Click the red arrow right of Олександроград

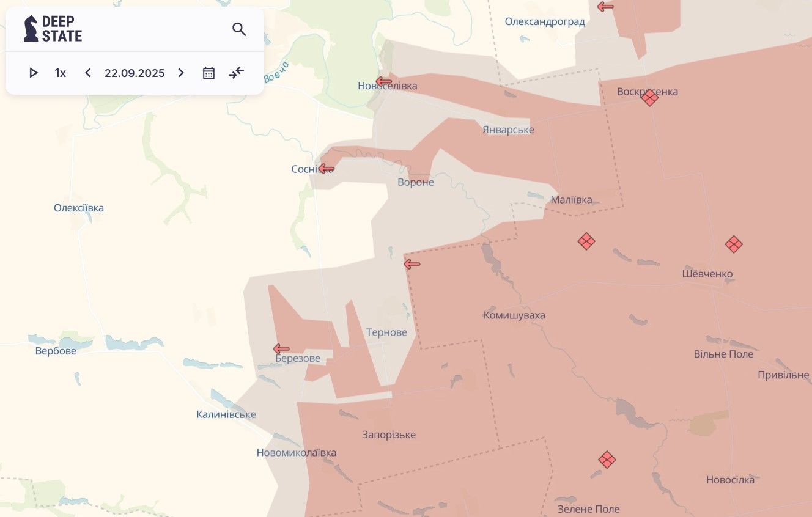click(605, 7)
